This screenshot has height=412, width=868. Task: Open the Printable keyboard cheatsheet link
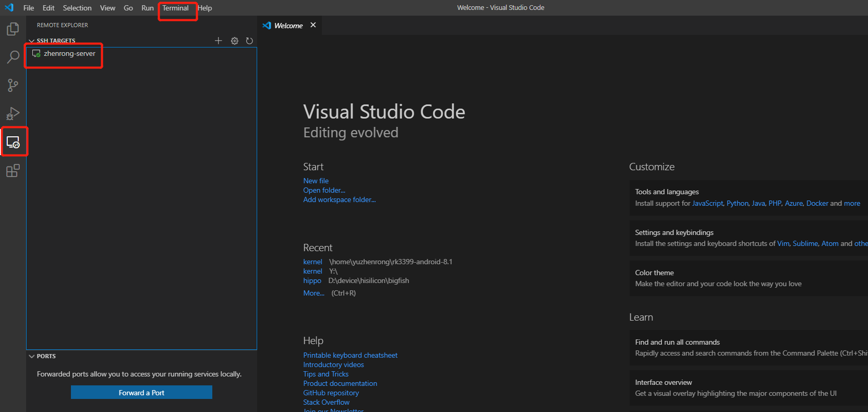pos(350,355)
